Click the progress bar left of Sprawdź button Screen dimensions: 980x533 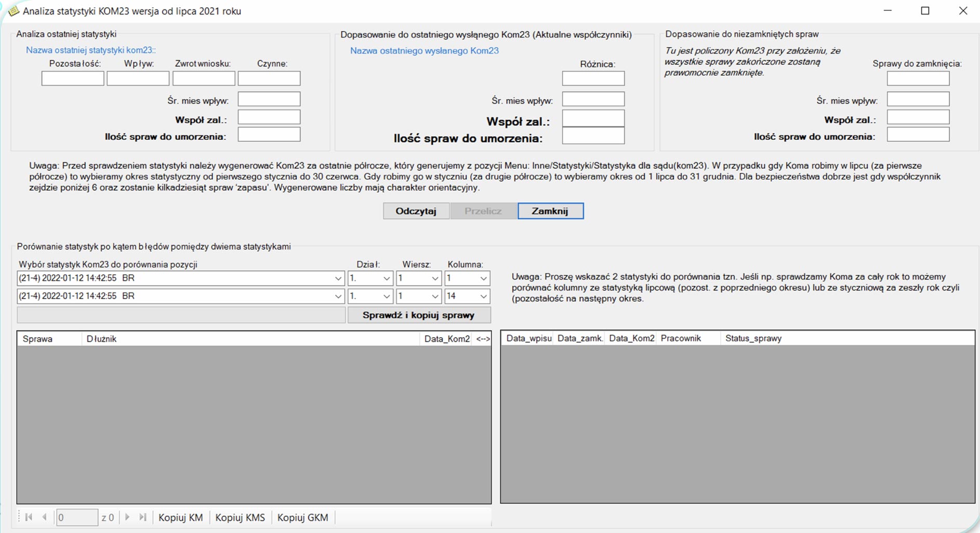181,315
